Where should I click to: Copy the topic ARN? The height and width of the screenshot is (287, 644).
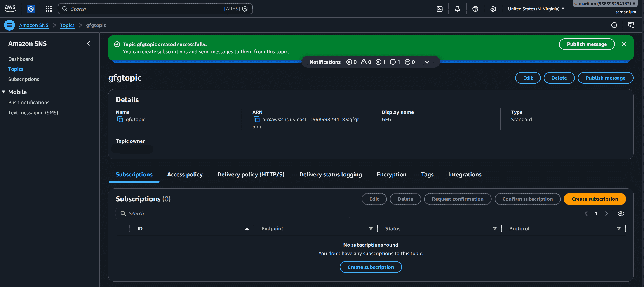[257, 120]
